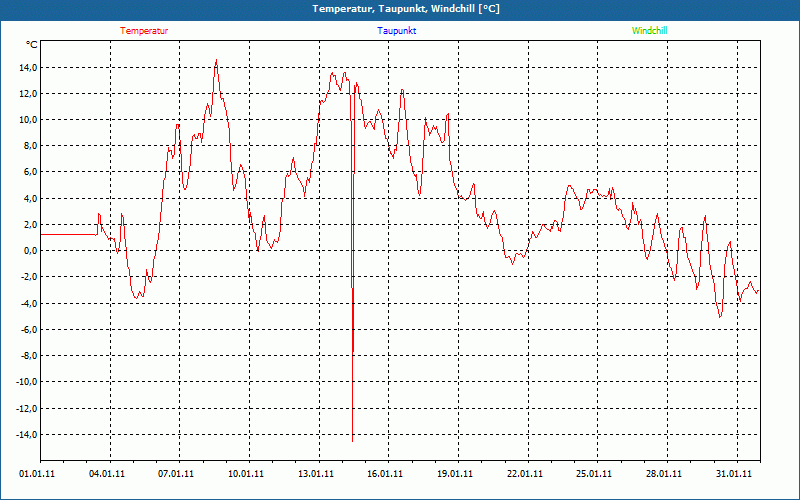Click the highest temperature peak above 14,0

[x=216, y=60]
